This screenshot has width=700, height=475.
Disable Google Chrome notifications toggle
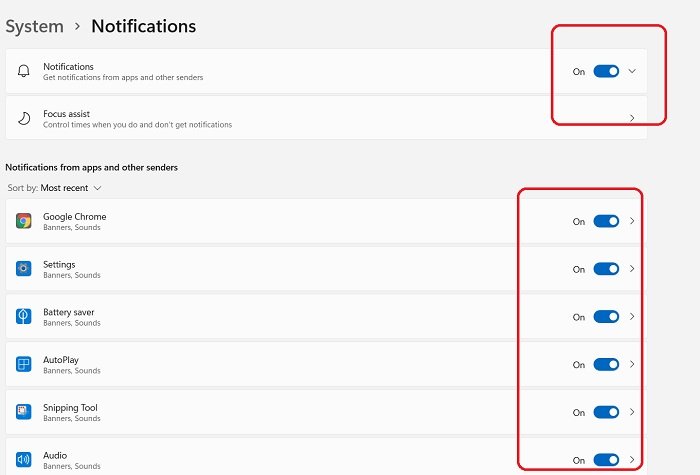click(x=606, y=221)
